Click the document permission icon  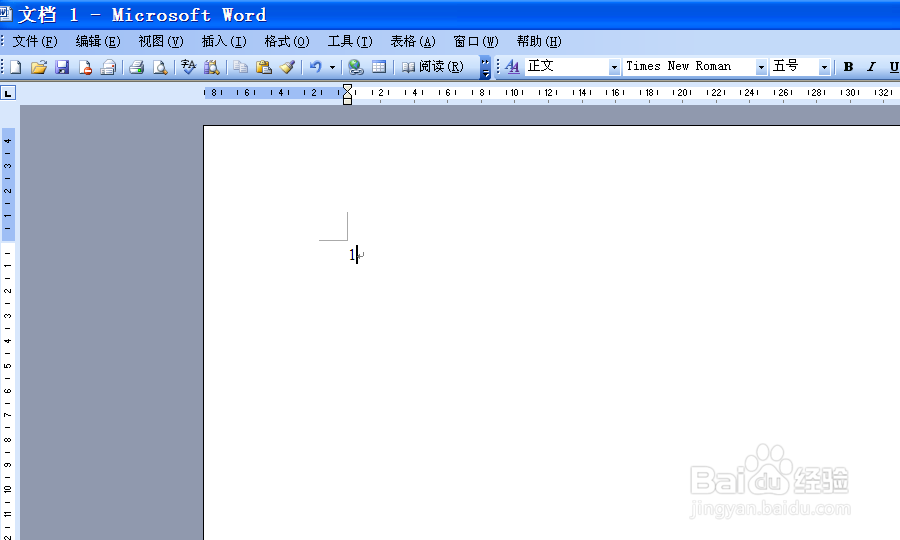coord(85,67)
